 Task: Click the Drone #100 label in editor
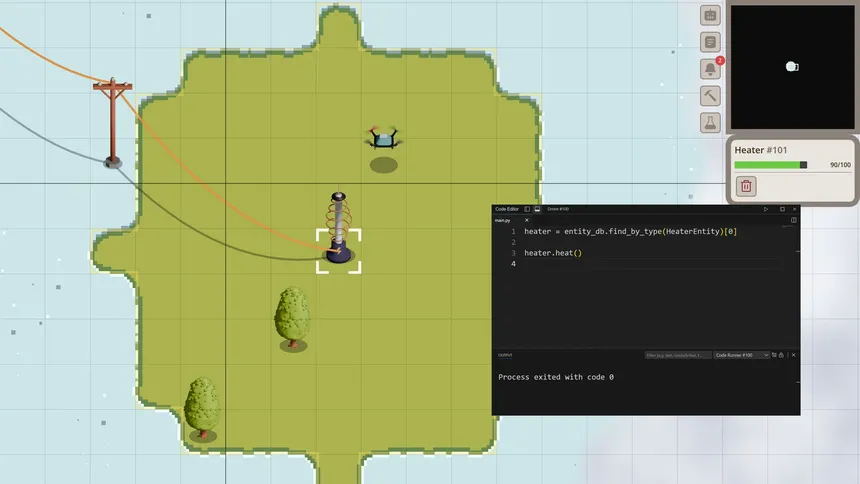tap(558, 209)
